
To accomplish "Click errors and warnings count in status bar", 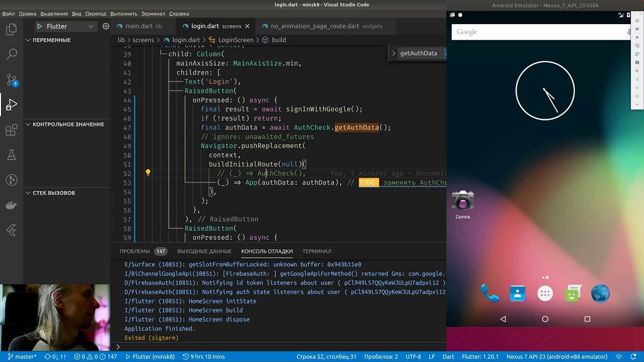I will (96, 356).
